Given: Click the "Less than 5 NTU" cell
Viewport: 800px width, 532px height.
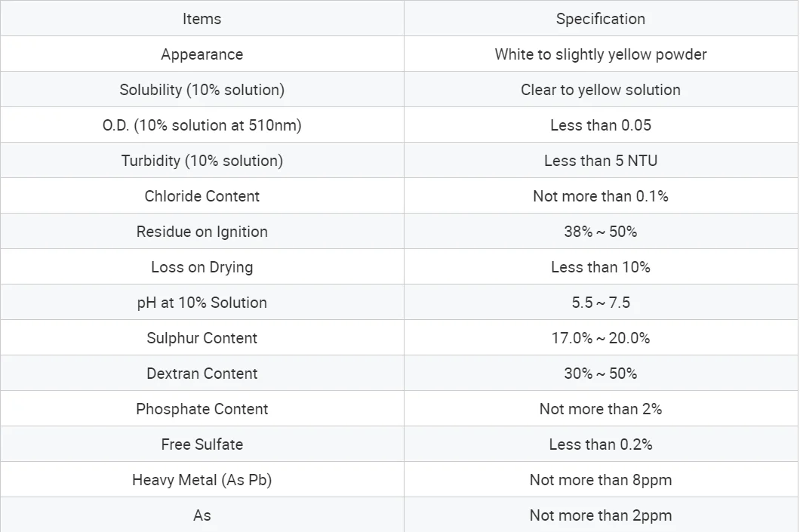Looking at the screenshot, I should pyautogui.click(x=601, y=161).
